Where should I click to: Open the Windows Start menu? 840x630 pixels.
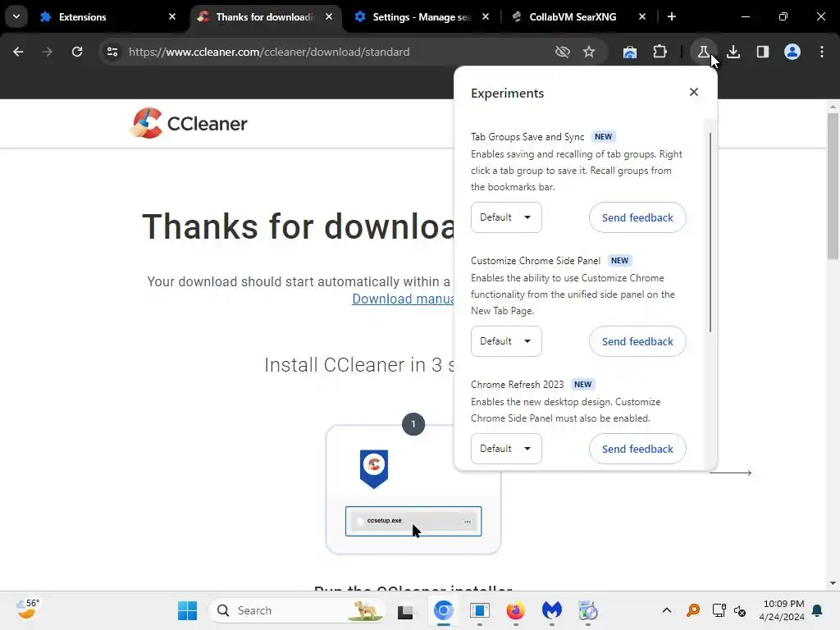click(x=188, y=610)
